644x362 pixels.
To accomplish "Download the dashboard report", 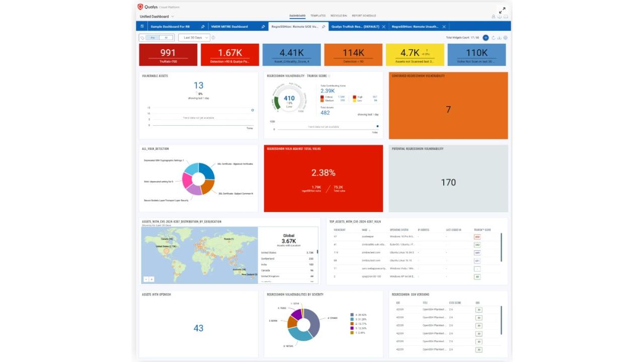I will (500, 38).
